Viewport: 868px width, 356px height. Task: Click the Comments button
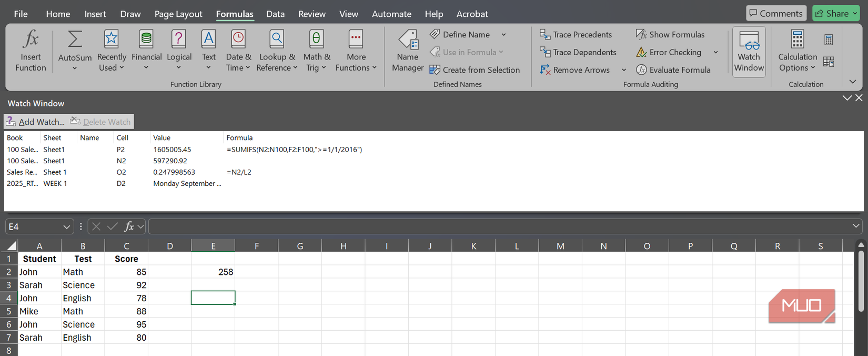pos(776,14)
